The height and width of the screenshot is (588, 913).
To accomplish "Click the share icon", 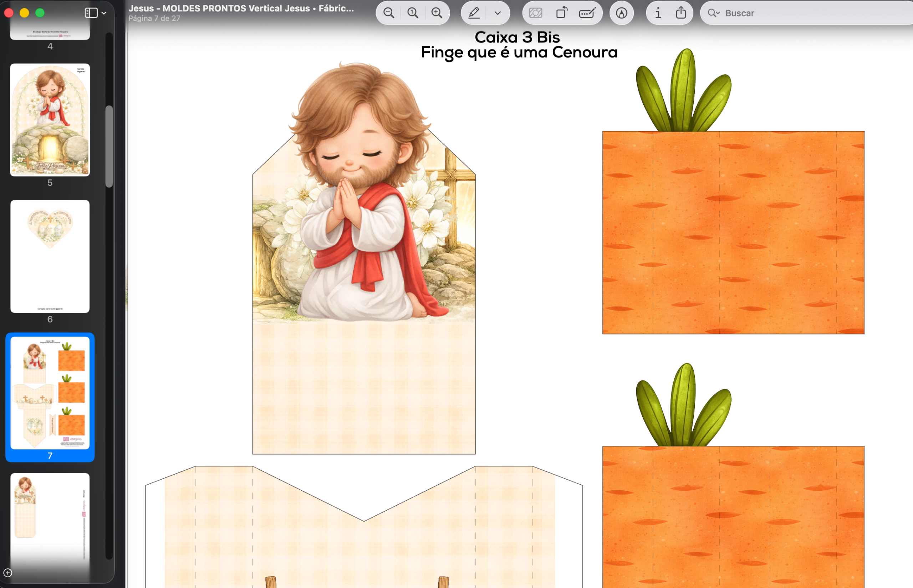I will click(681, 13).
